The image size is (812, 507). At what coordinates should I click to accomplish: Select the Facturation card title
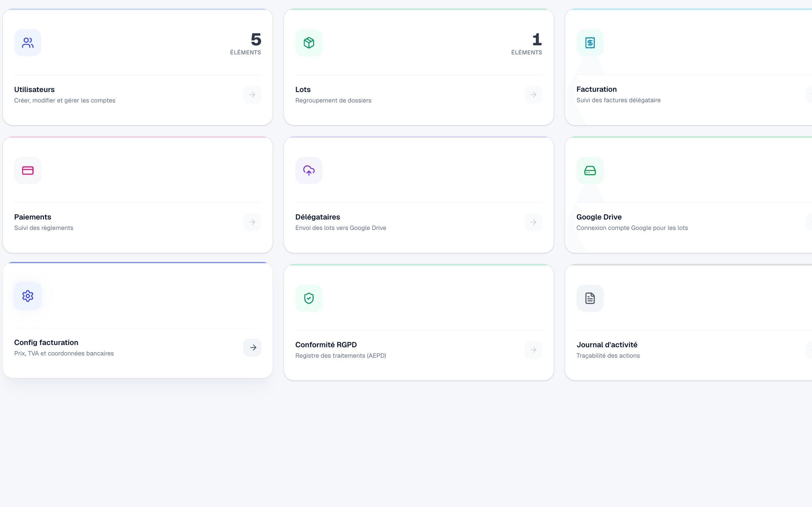click(596, 89)
